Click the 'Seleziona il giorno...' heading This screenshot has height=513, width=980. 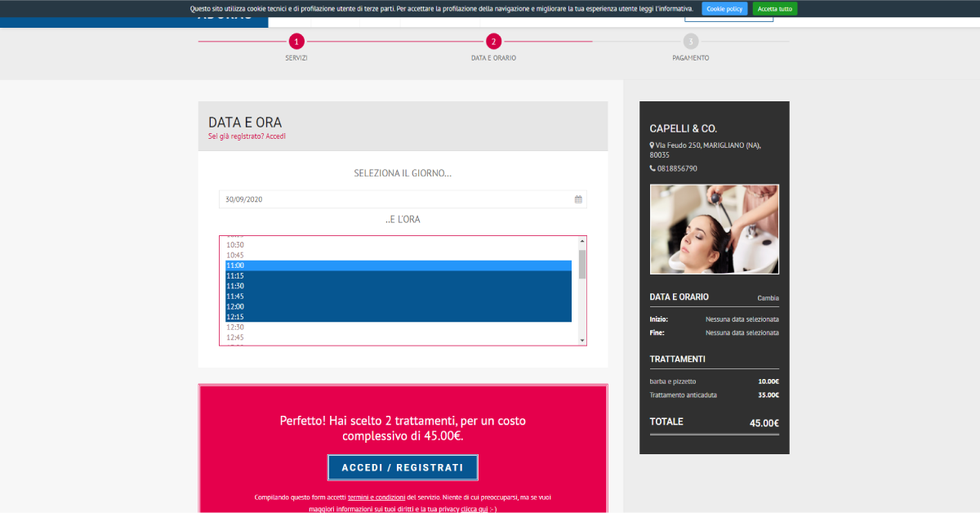(x=403, y=173)
